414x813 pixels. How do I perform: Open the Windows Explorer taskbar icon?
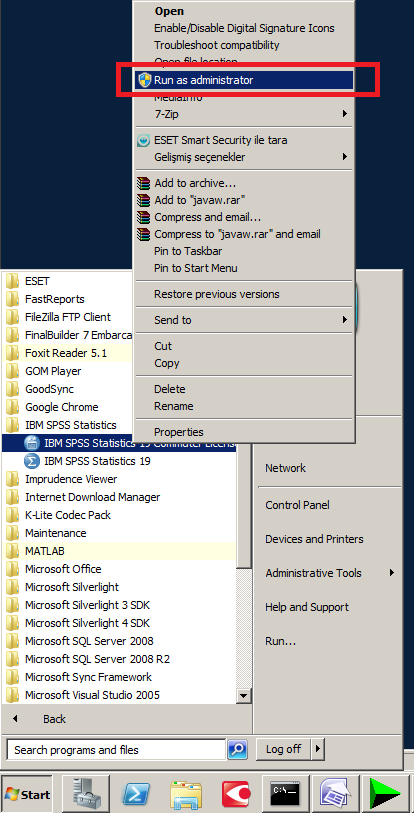[186, 793]
